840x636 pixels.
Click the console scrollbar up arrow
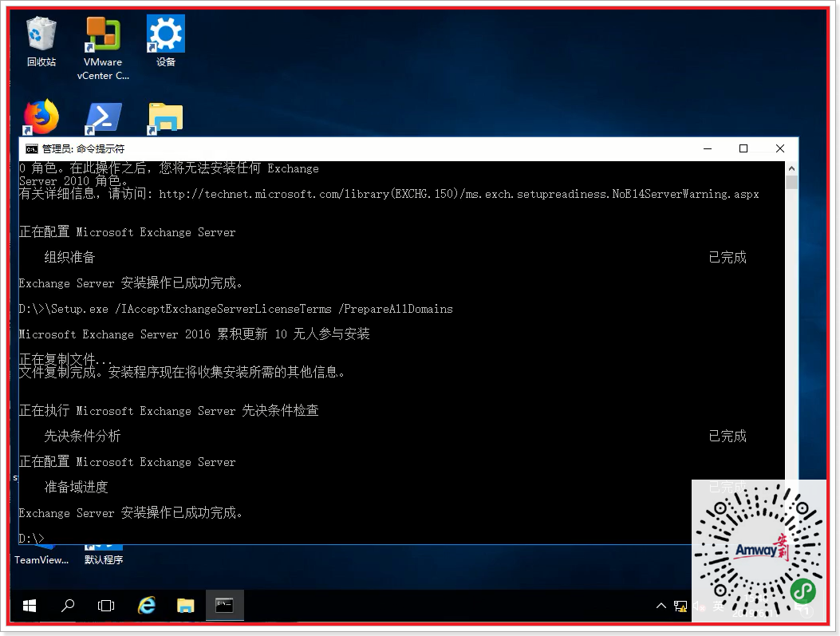tap(792, 168)
